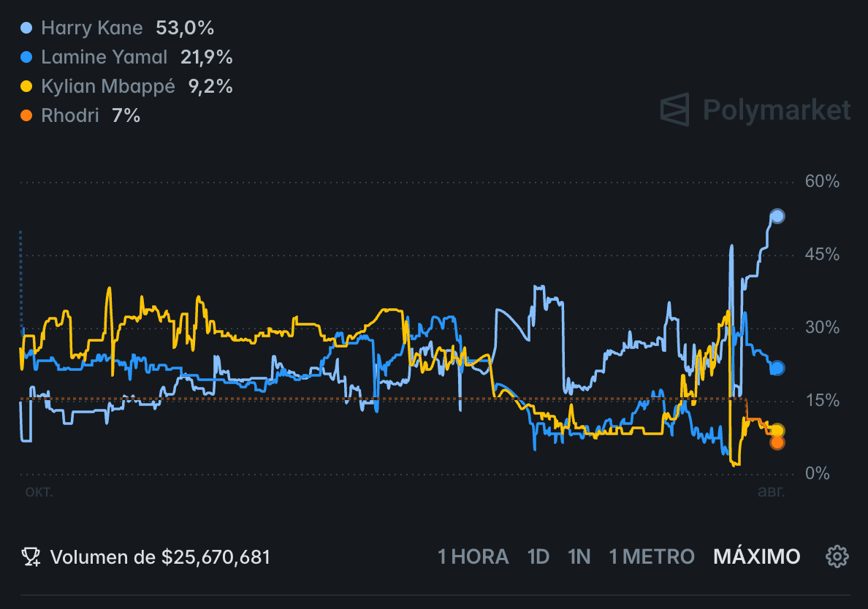Switch chart to 1N range
This screenshot has width=868, height=609.
[x=579, y=557]
